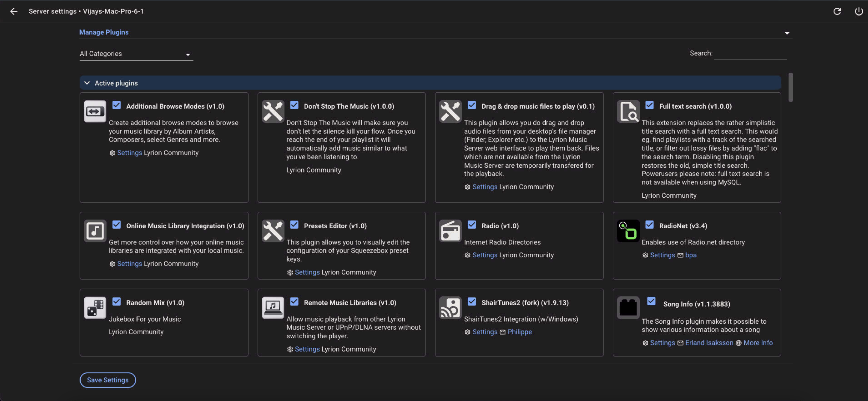Click Don't Stop The Music tools icon
868x401 pixels.
click(273, 111)
